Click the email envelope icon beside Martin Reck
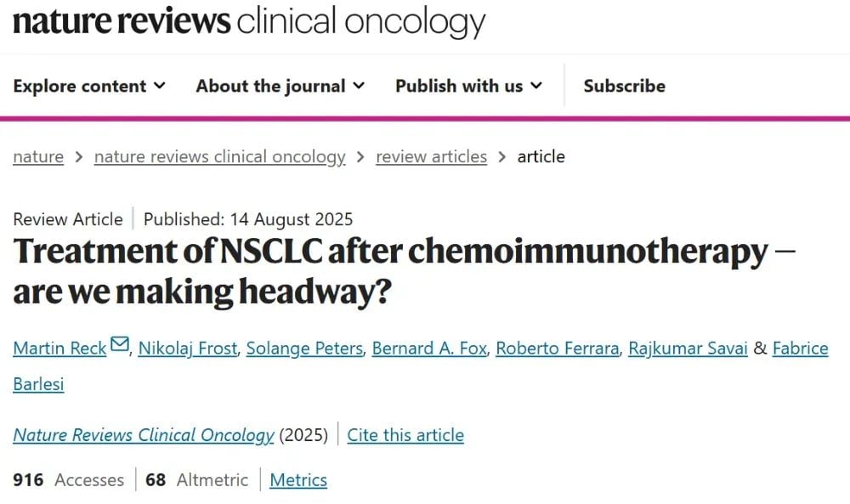 click(x=120, y=345)
